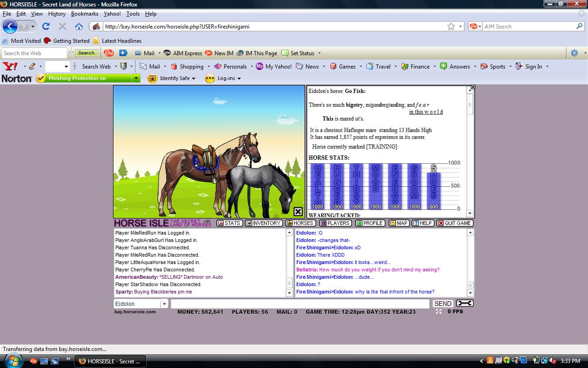The width and height of the screenshot is (588, 368).
Task: Open the HORSES list button
Action: [x=300, y=223]
